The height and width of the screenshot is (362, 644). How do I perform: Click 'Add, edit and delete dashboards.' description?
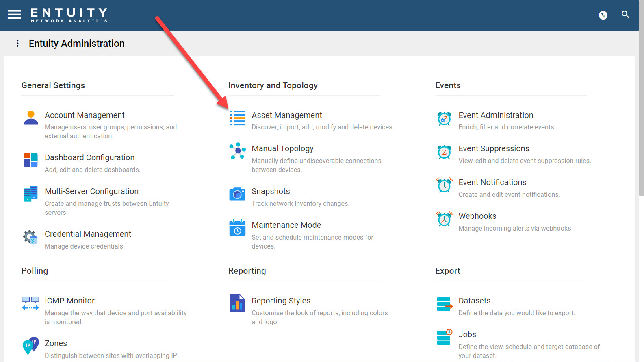click(92, 170)
